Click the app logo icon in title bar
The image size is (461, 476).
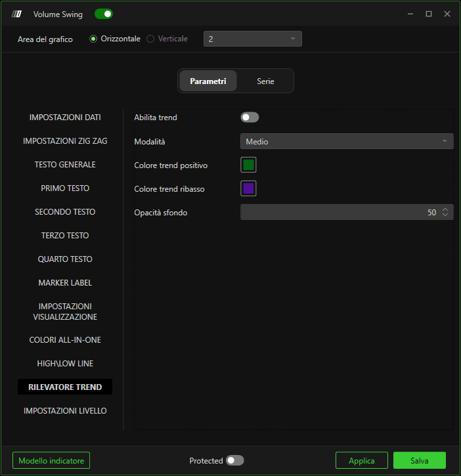(x=16, y=14)
